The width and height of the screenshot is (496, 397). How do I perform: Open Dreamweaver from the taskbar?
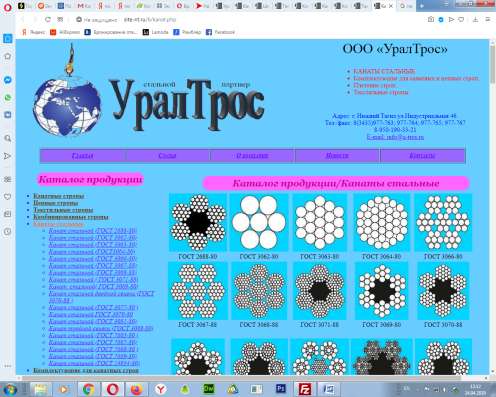[209, 389]
